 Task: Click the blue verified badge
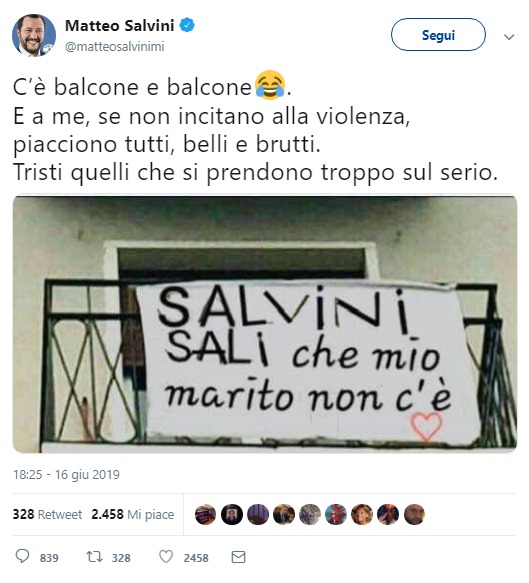[x=187, y=25]
